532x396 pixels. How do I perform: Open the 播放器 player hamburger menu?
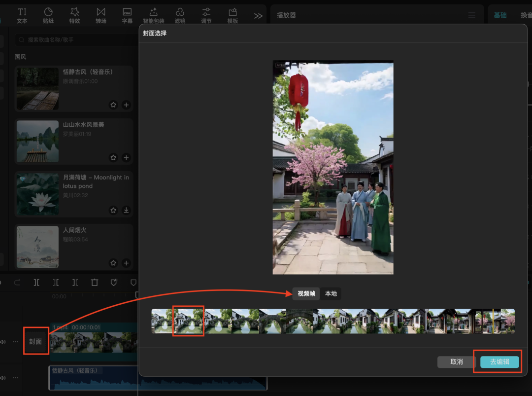click(x=472, y=16)
